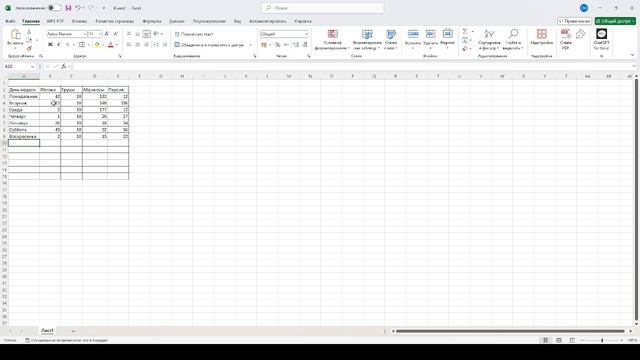Screen dimensions: 640x360
Task: Click the Paste clipboard icon
Action: click(16, 34)
